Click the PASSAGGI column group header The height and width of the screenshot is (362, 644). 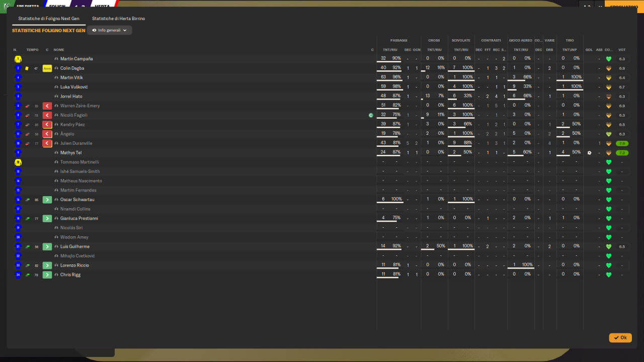click(399, 40)
